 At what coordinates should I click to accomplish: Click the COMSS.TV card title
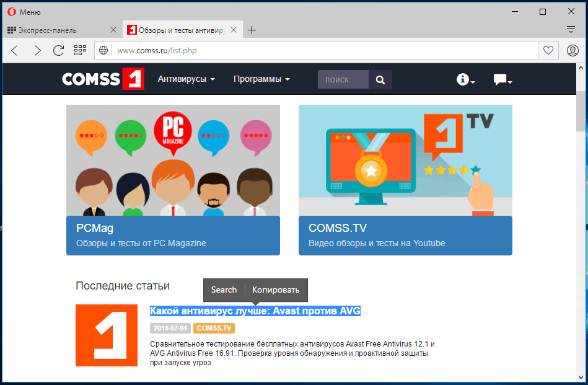[x=338, y=228]
